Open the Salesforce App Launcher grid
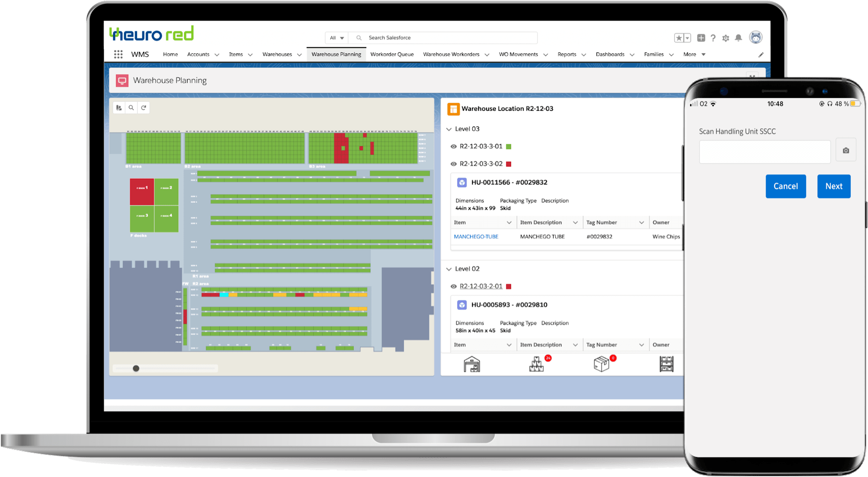868x477 pixels. click(x=118, y=54)
